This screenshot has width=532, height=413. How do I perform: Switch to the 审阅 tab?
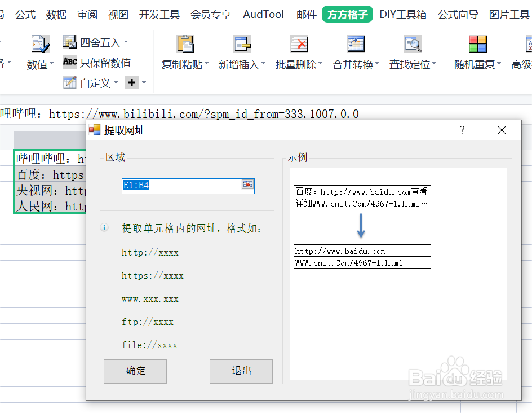tap(87, 15)
